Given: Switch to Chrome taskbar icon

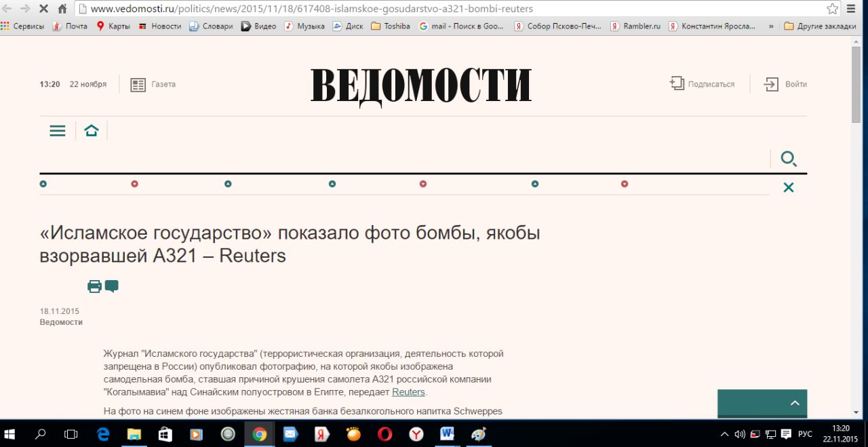Looking at the screenshot, I should point(259,434).
